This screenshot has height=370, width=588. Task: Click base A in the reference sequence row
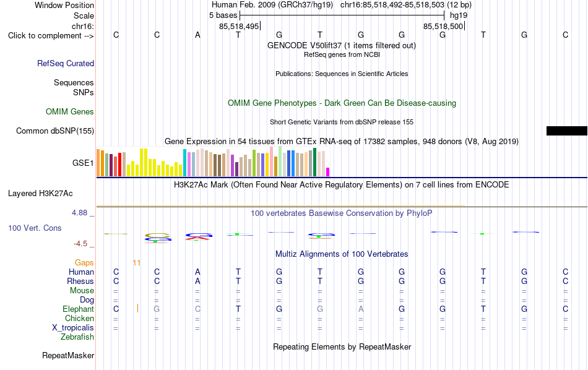coord(197,35)
